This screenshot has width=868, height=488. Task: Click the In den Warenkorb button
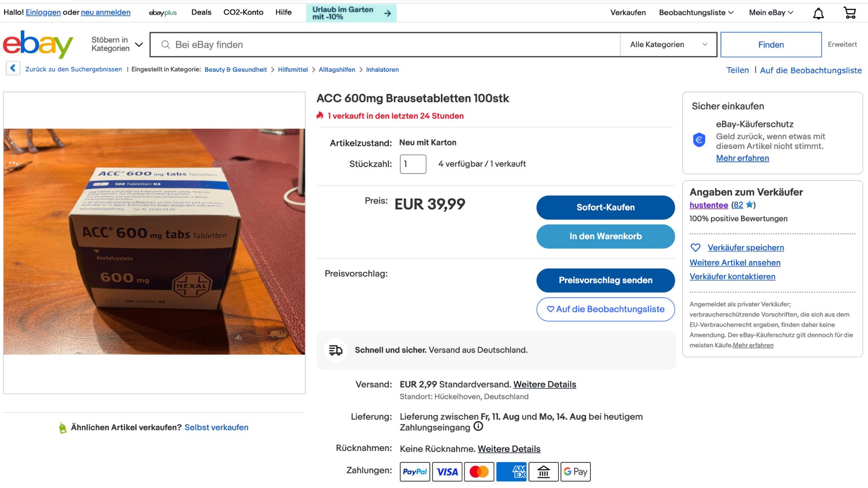pyautogui.click(x=605, y=236)
